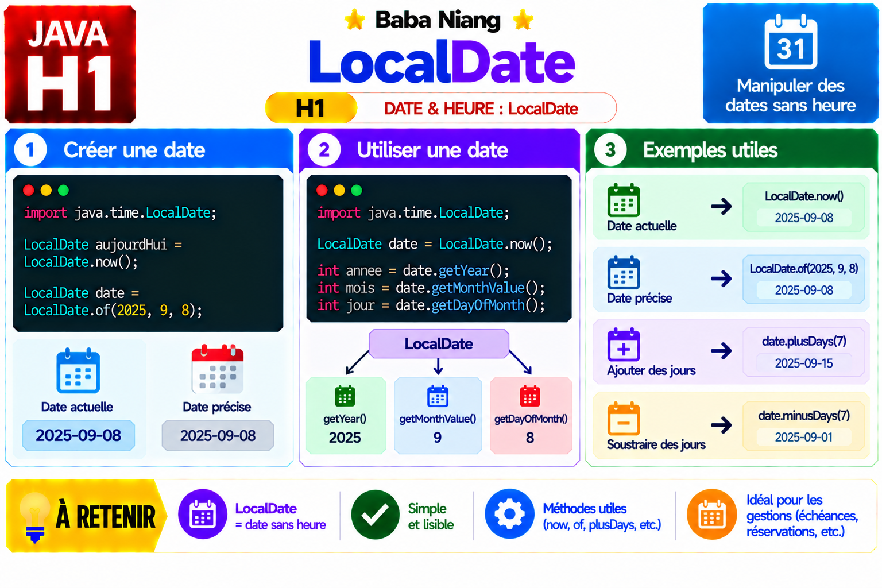Screen dimensions: 882x588
Task: Click the calendar 31 icon at top right
Action: pos(791,42)
